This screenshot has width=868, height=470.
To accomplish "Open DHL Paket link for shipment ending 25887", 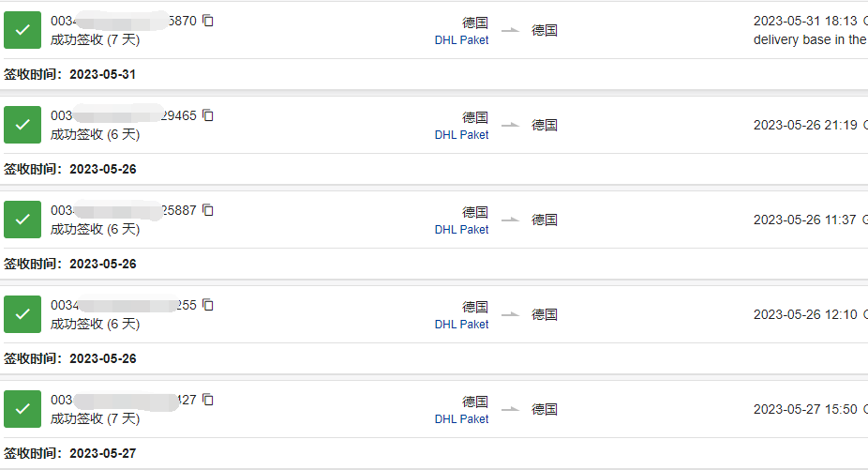I will coord(461,230).
